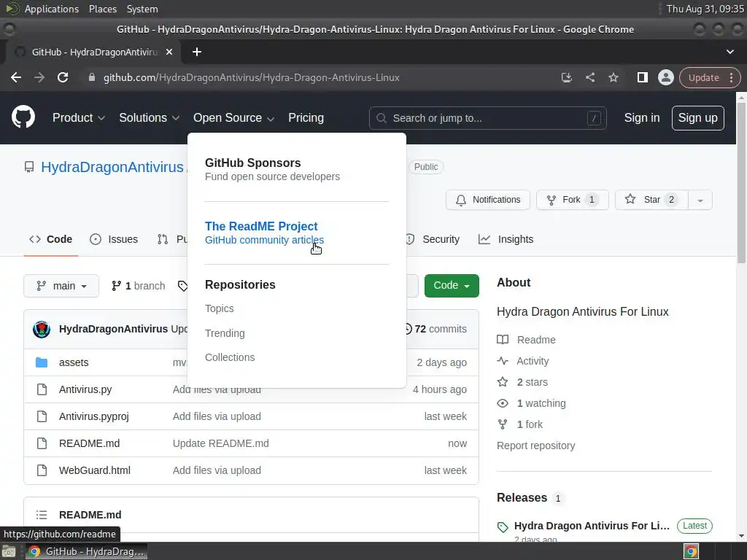Screen dimensions: 747x560
Task: Collapse the Open Source menu
Action: 233,117
